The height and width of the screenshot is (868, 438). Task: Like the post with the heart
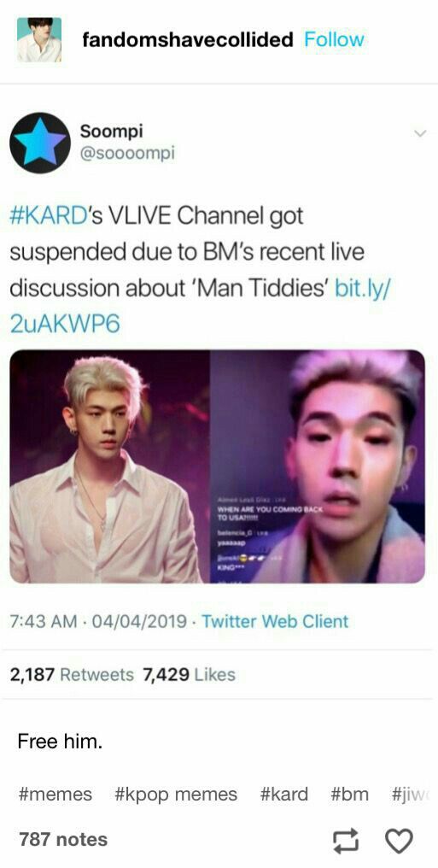tap(398, 841)
